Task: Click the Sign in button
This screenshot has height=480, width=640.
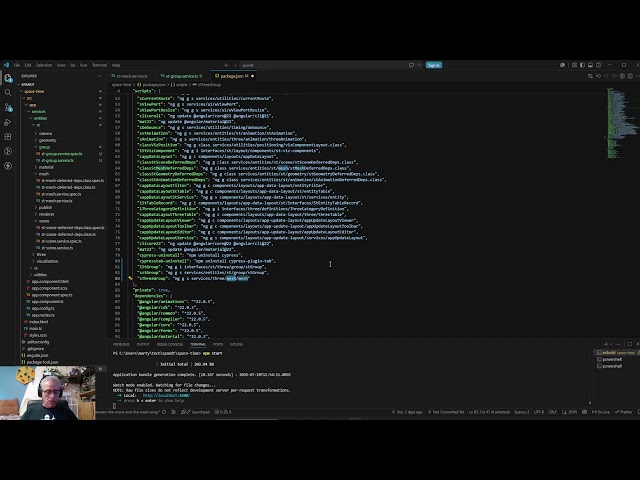Action: point(433,65)
